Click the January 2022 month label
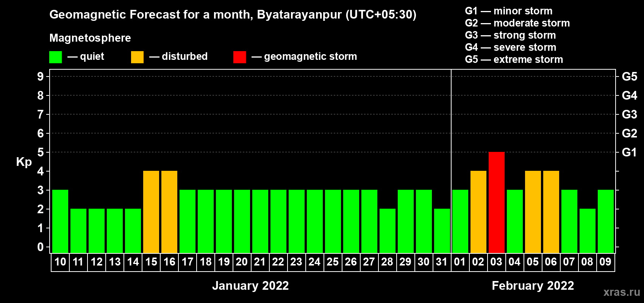This screenshot has width=644, height=303. 250,286
